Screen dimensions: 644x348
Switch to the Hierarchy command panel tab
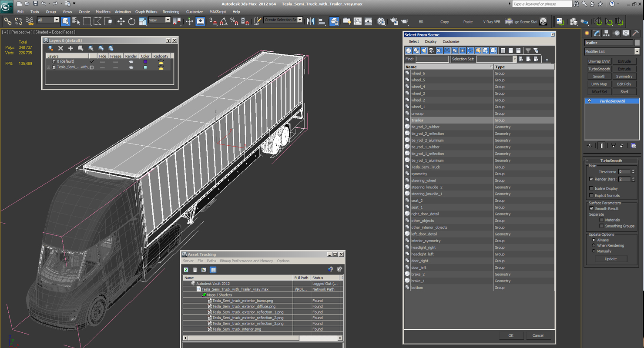point(606,33)
